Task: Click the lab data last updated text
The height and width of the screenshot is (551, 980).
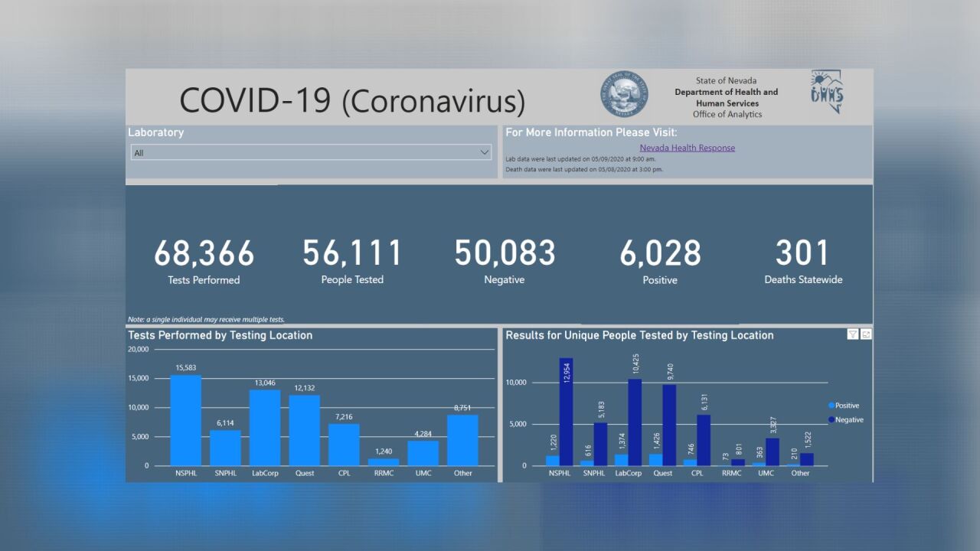Action: (x=581, y=159)
